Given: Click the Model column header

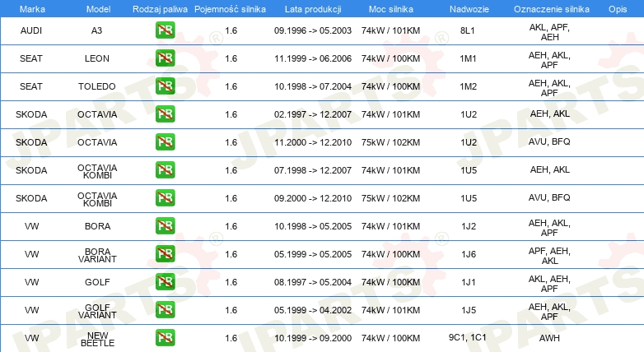Looking at the screenshot, I should point(98,9).
